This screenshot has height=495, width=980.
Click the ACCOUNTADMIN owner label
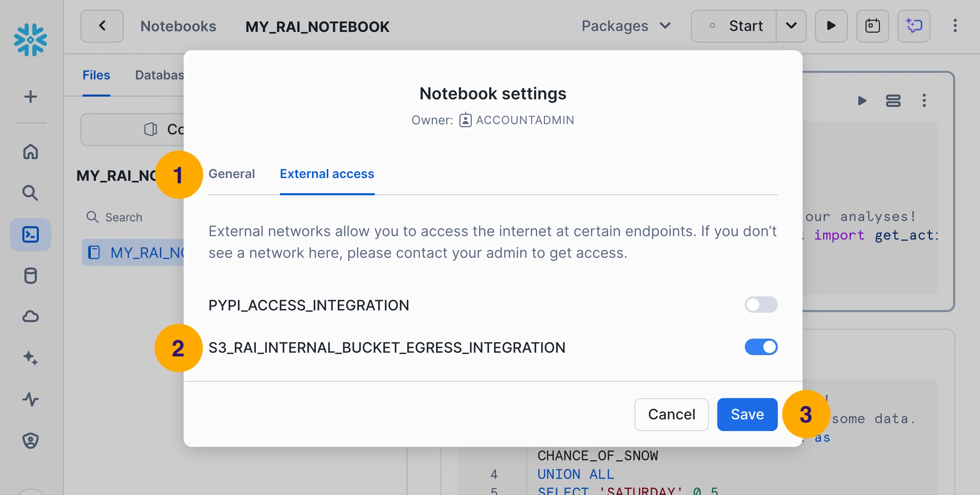pyautogui.click(x=525, y=120)
